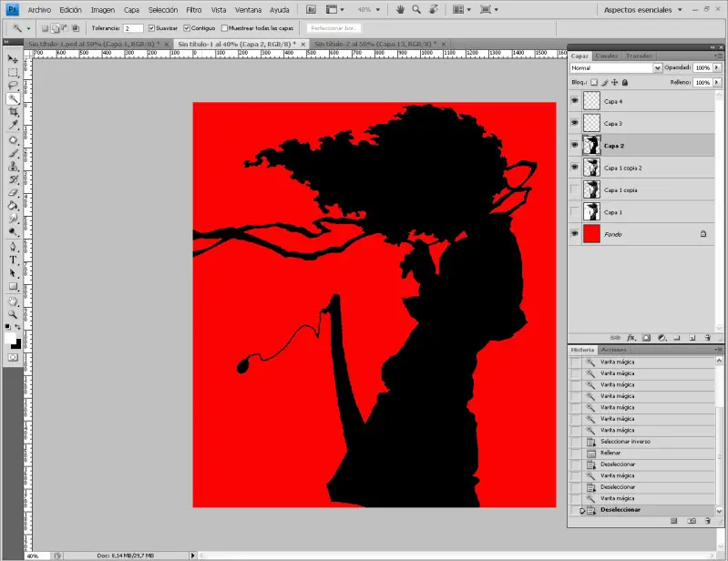Select the Eyedropper tool
The width and height of the screenshot is (728, 561).
[x=13, y=125]
